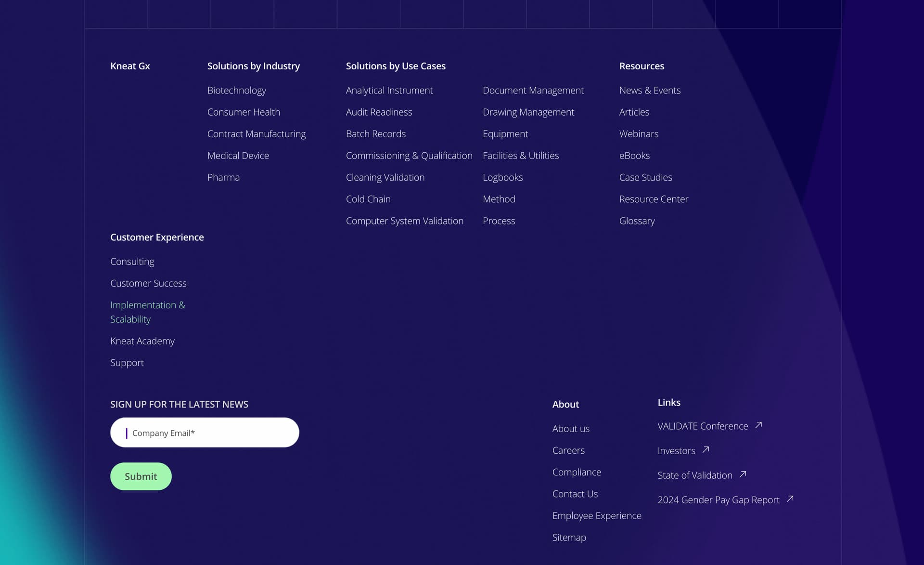Click the About heading
The image size is (924, 565).
click(565, 405)
